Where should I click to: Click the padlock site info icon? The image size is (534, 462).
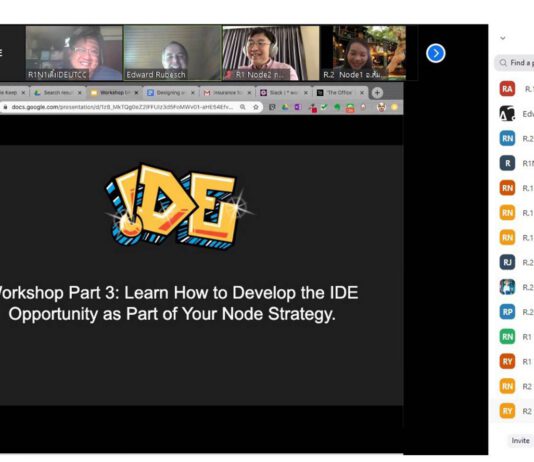tap(5, 107)
